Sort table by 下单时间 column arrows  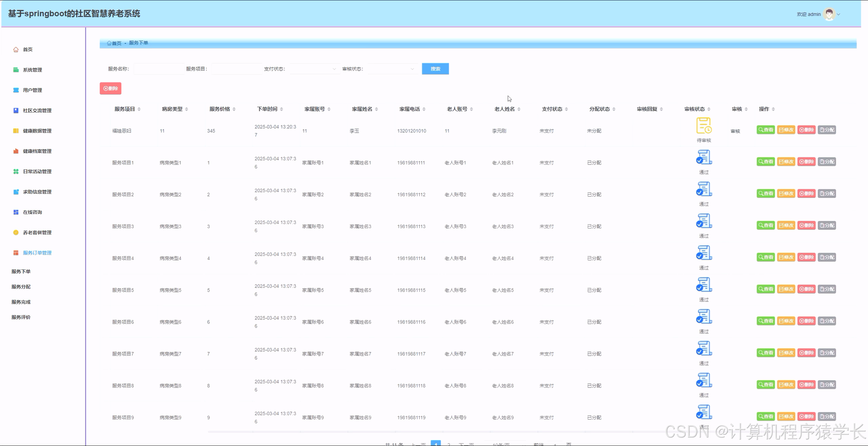tap(281, 109)
